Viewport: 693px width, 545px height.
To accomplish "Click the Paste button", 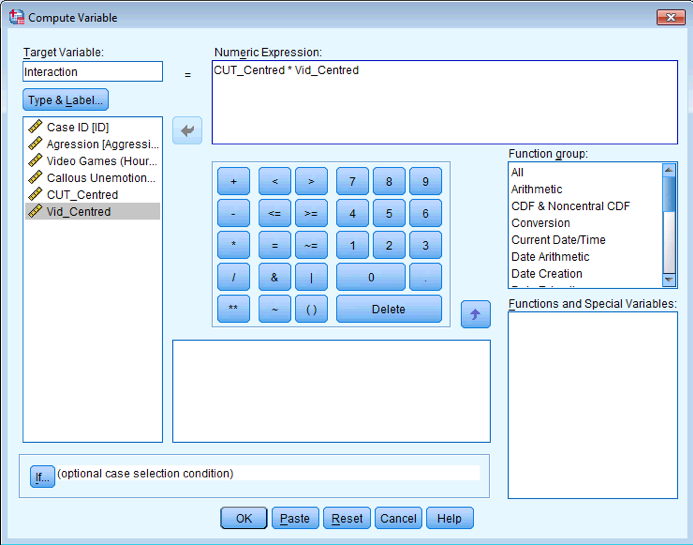I will pos(294,518).
